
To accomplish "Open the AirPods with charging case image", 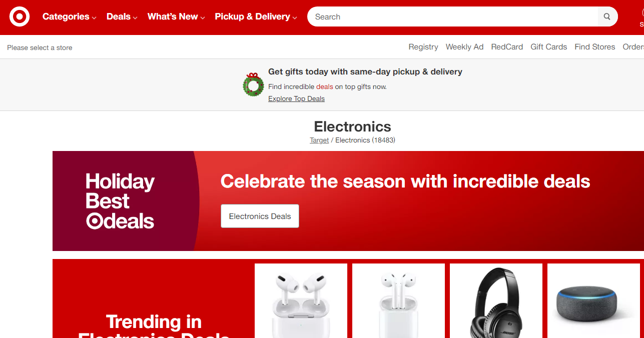I will tap(398, 301).
